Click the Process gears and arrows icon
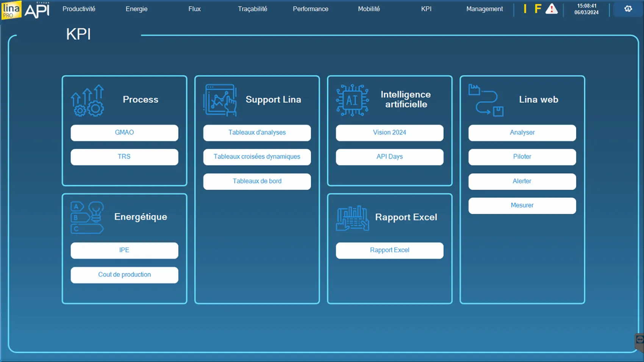644x362 pixels. [x=88, y=100]
